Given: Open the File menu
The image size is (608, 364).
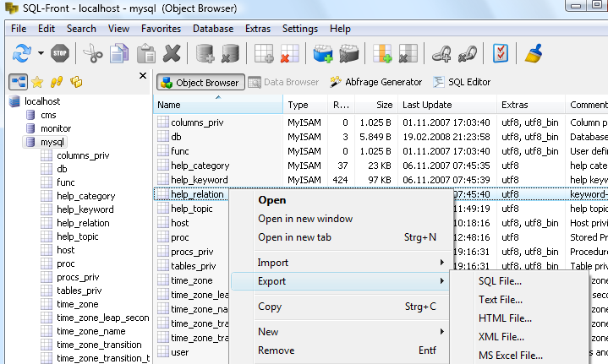Looking at the screenshot, I should tap(19, 29).
